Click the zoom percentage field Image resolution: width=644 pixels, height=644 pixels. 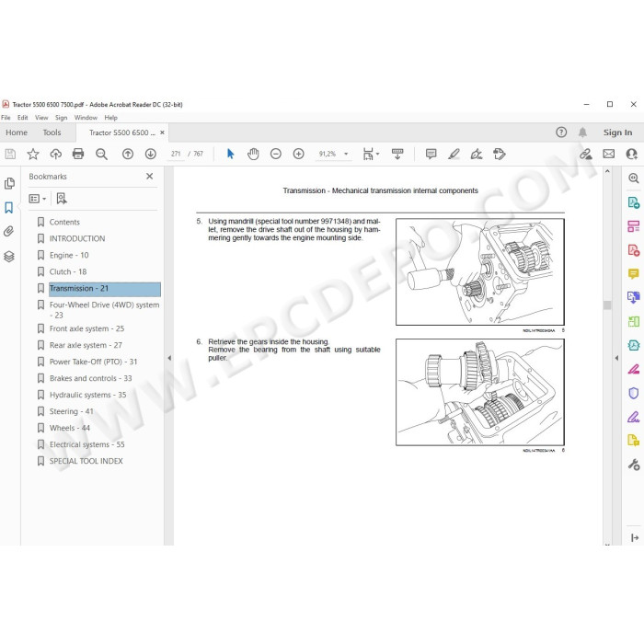[328, 154]
